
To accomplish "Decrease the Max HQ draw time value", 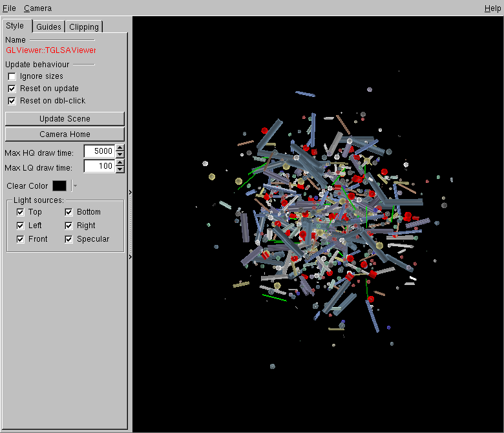I will (120, 154).
